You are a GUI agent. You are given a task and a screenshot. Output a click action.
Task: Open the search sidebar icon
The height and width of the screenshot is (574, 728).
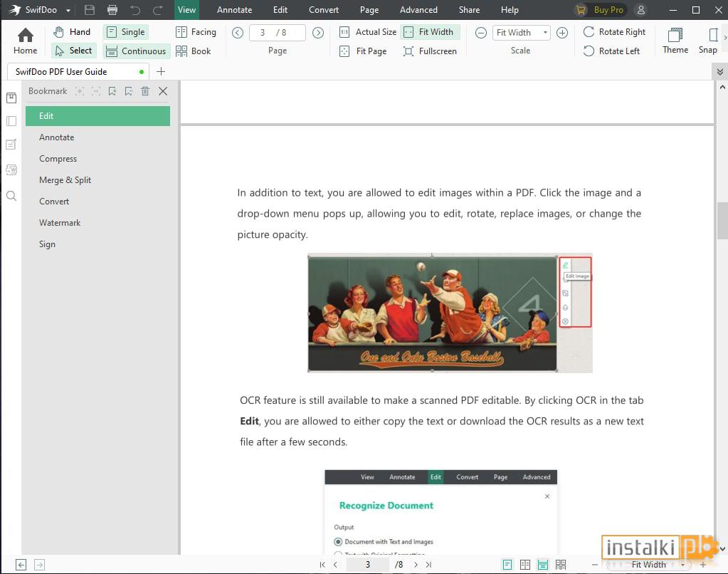(x=11, y=196)
